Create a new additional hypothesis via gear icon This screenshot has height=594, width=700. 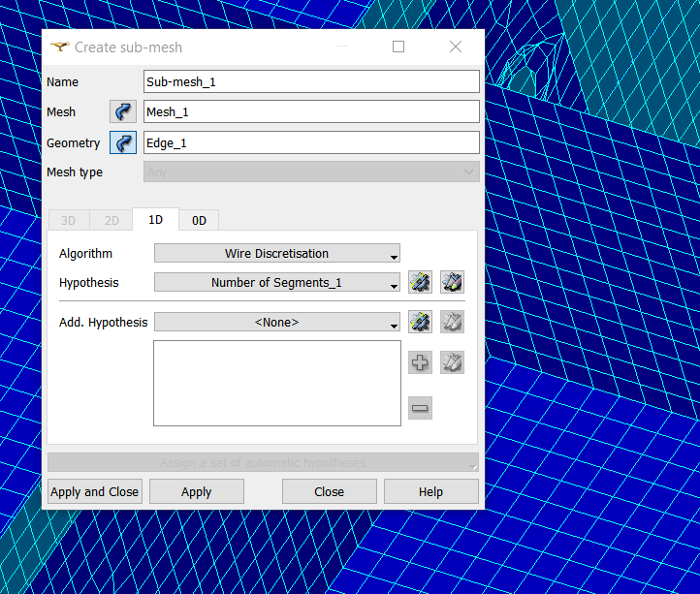pos(420,323)
